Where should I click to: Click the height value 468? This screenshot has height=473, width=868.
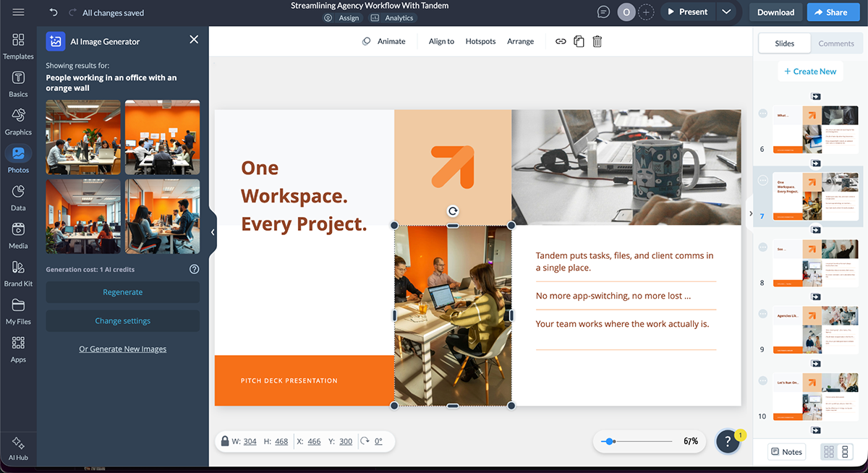pos(281,442)
